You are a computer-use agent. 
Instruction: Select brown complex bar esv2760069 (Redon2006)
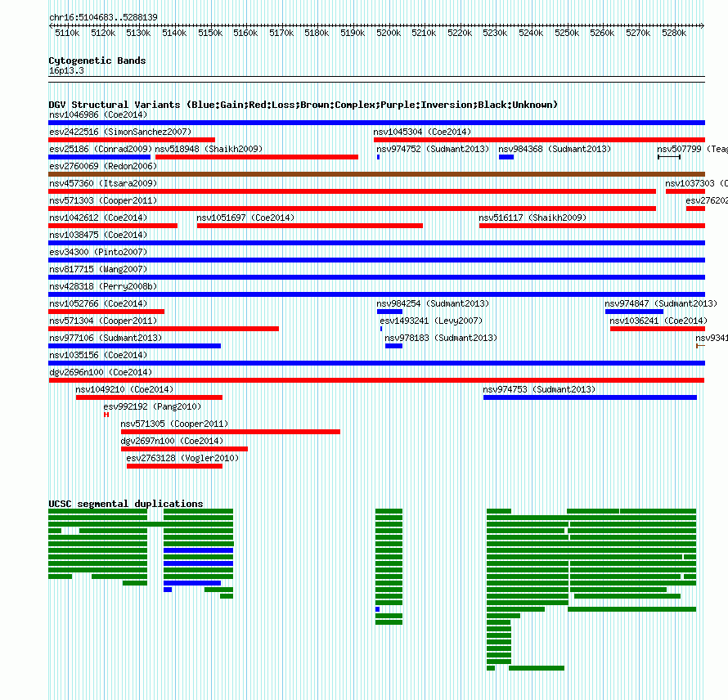click(x=376, y=174)
